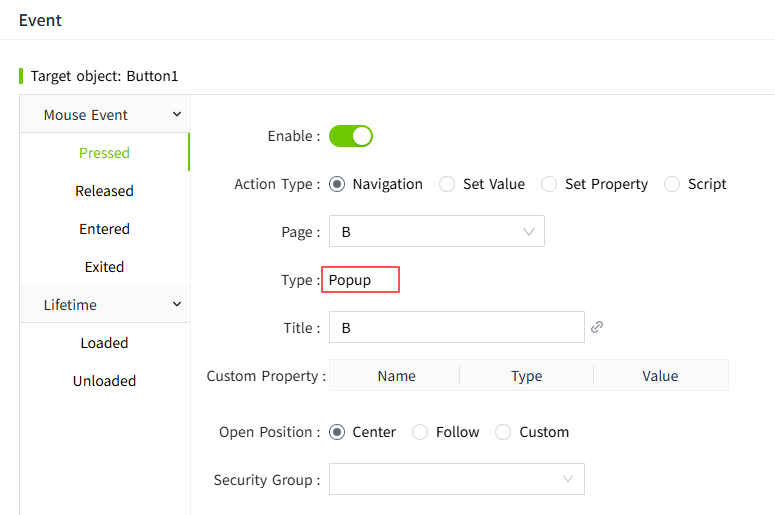Select the Set Value action type
Viewport: 775px width, 515px height.
pyautogui.click(x=447, y=184)
